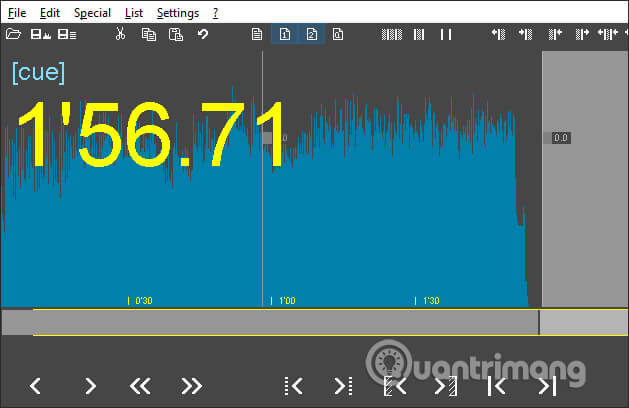The height and width of the screenshot is (408, 629).
Task: Go to next selection edge hatched button
Action: click(445, 386)
